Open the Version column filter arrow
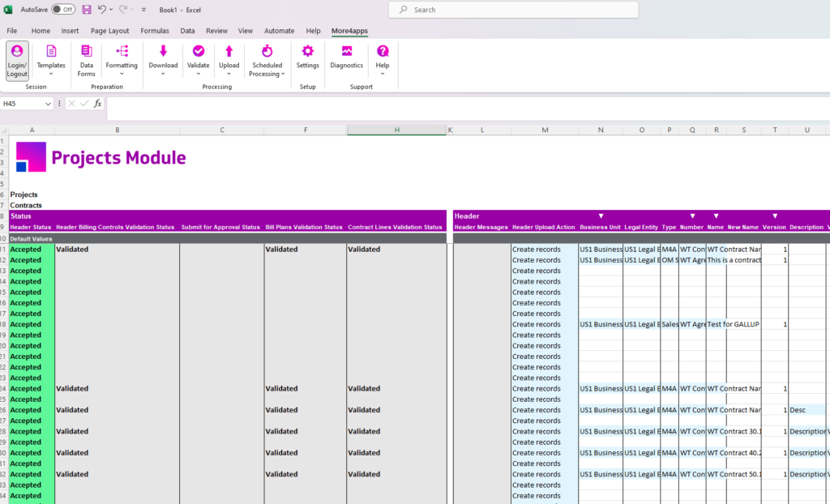830x504 pixels. point(775,216)
